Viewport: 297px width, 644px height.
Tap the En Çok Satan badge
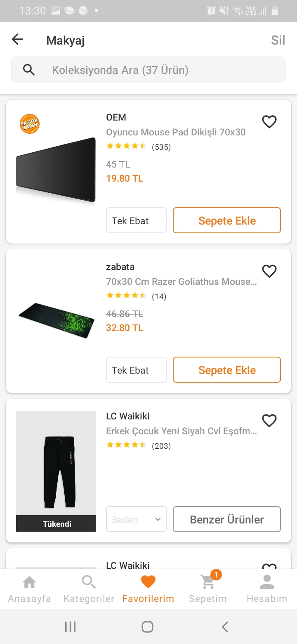coord(30,124)
